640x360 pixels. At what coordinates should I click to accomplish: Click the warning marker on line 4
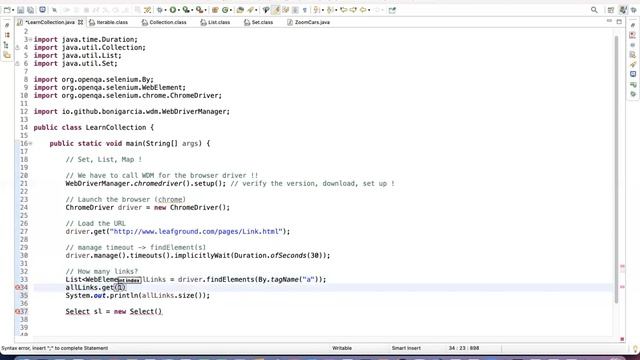point(18,48)
